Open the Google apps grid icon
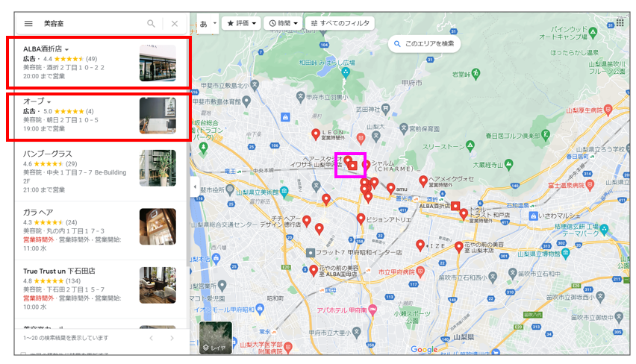 620,23
